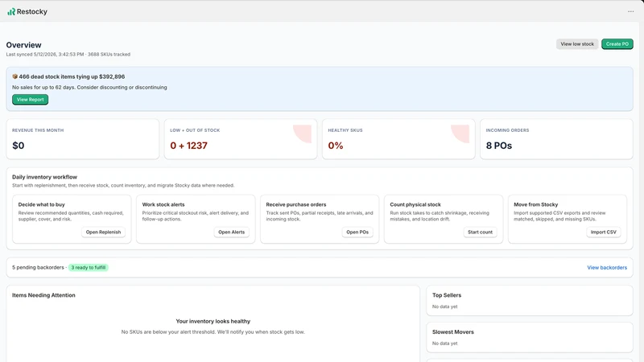Viewport: 644px width, 362px height.
Task: Click the '0%' healthy SKUs value
Action: click(x=335, y=146)
